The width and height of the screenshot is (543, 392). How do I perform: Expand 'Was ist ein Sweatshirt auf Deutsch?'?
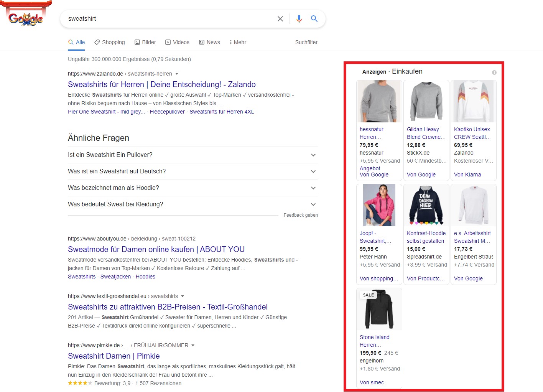click(x=193, y=171)
